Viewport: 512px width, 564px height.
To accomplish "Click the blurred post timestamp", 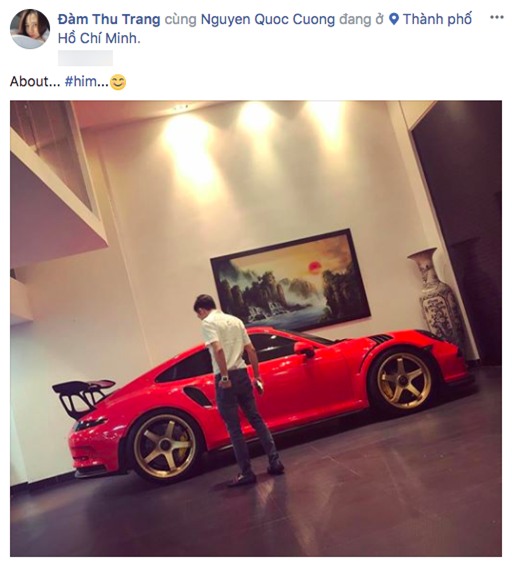I will (85, 58).
